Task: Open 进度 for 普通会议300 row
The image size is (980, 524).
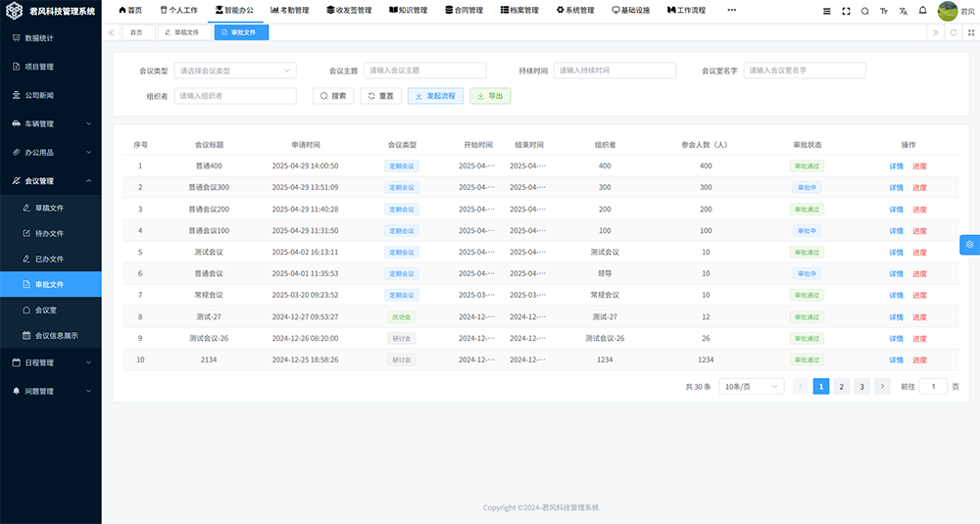Action: tap(919, 187)
